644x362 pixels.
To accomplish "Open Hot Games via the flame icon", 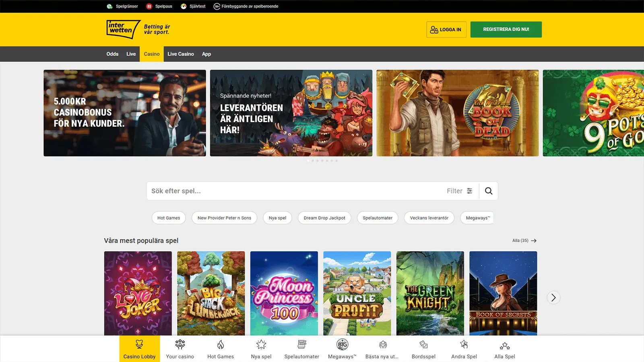I will pyautogui.click(x=221, y=344).
